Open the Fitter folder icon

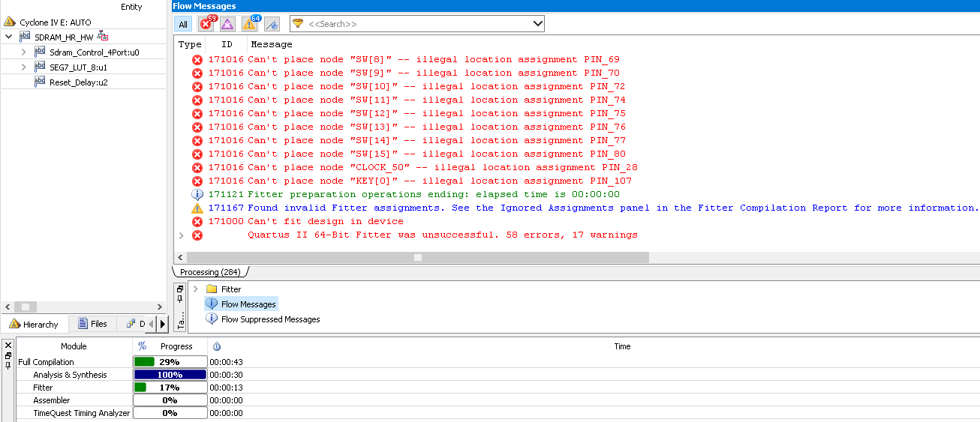212,289
